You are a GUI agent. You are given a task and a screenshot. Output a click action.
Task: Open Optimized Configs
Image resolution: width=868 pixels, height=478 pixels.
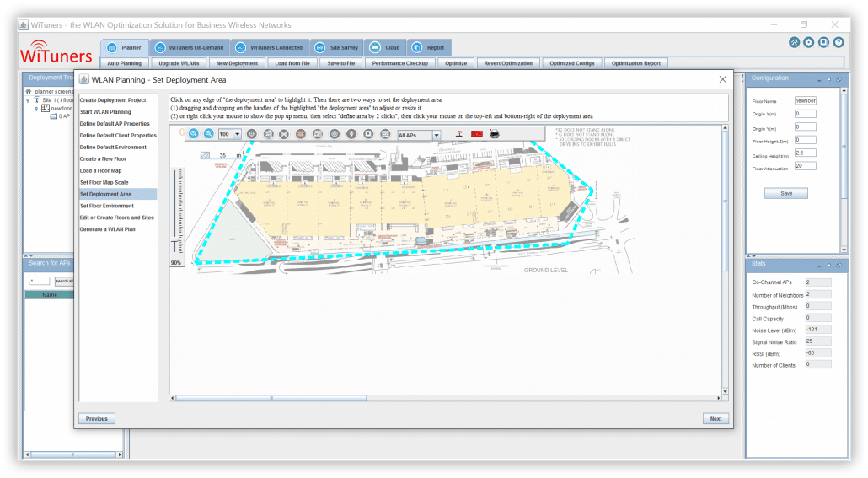pos(572,63)
